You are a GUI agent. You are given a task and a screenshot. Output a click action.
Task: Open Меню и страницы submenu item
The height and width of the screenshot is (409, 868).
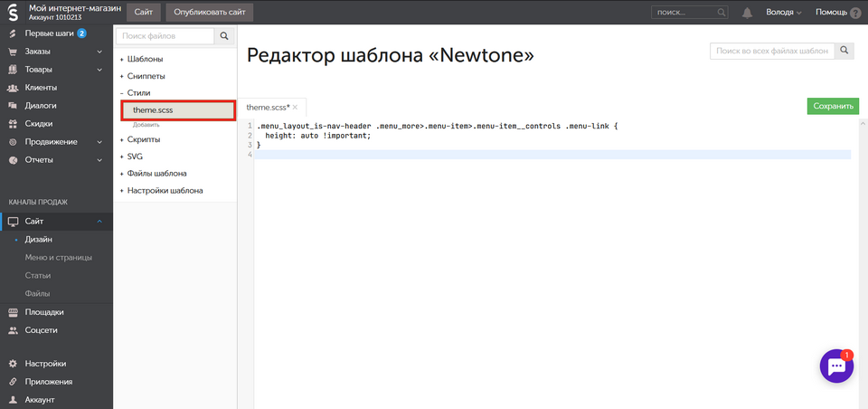click(x=58, y=258)
